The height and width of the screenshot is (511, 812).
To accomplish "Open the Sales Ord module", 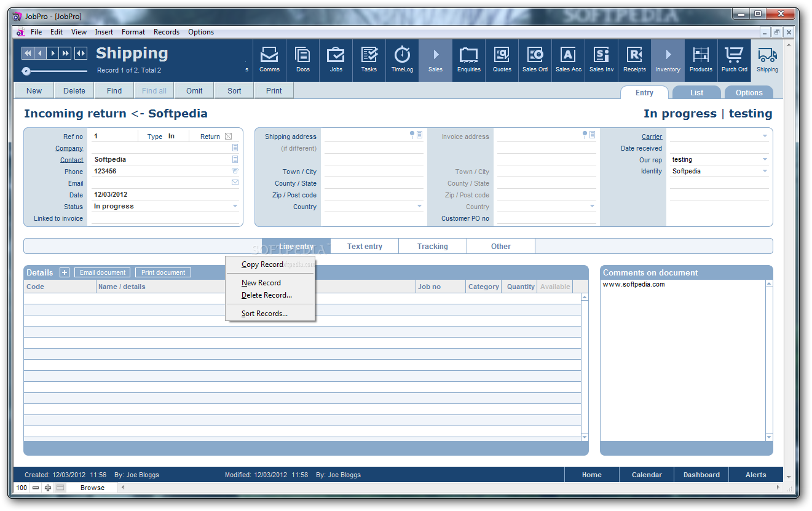I will coord(535,60).
